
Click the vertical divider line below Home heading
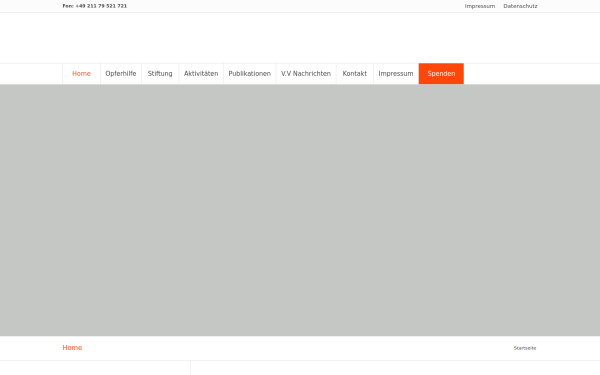pyautogui.click(x=190, y=368)
